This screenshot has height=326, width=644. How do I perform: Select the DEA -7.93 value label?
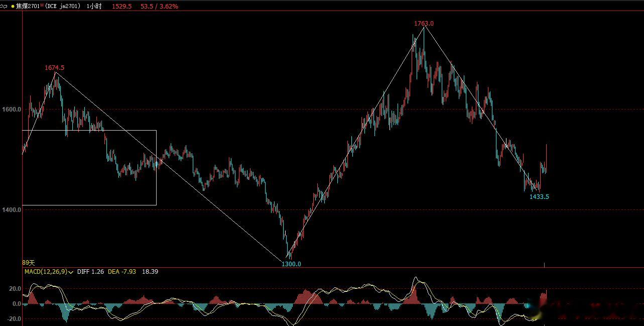click(x=122, y=272)
